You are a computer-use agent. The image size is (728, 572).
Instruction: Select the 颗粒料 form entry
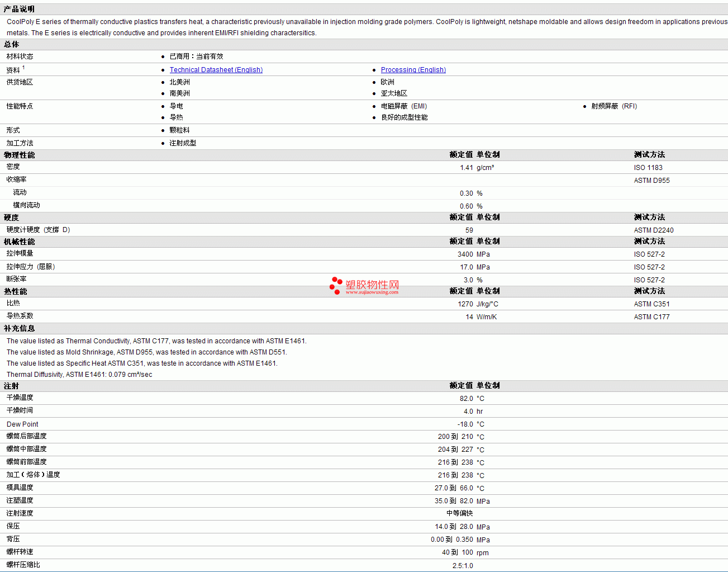click(x=179, y=130)
